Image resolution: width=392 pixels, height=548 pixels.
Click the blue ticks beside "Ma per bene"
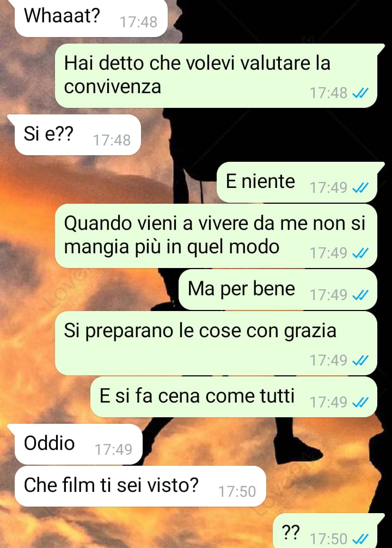point(360,295)
